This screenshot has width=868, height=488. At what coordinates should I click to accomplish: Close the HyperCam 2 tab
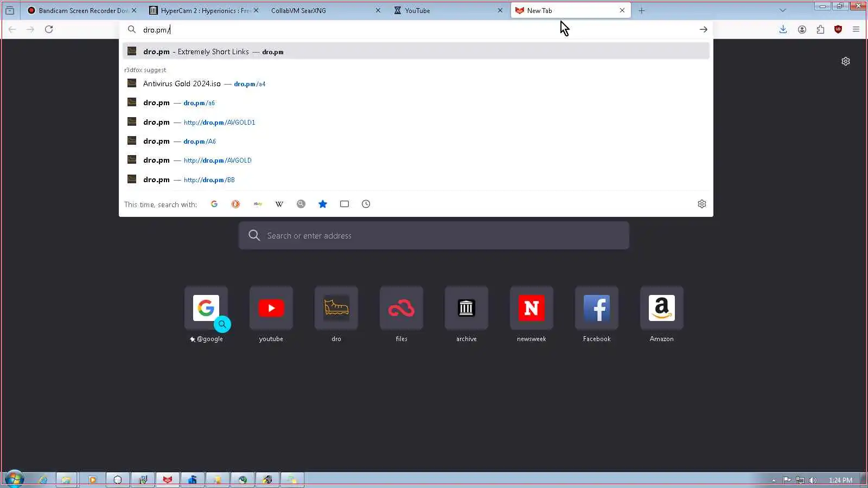coord(256,10)
